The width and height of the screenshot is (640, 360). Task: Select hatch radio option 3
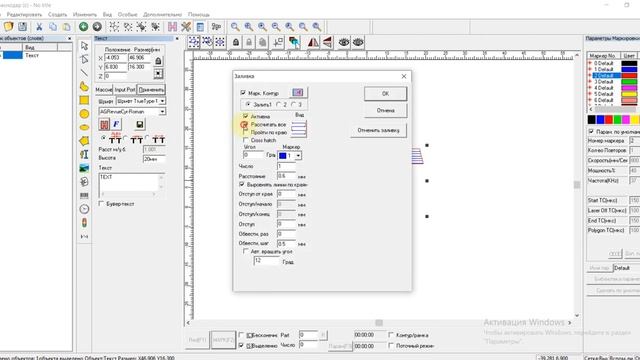293,105
